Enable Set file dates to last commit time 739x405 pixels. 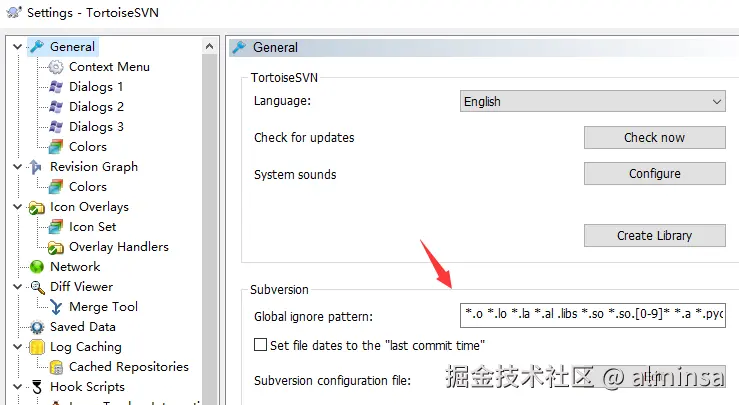tap(260, 345)
